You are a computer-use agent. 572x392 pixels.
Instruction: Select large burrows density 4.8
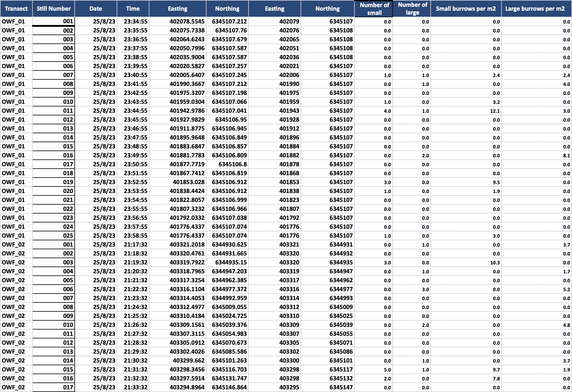[x=536, y=325]
